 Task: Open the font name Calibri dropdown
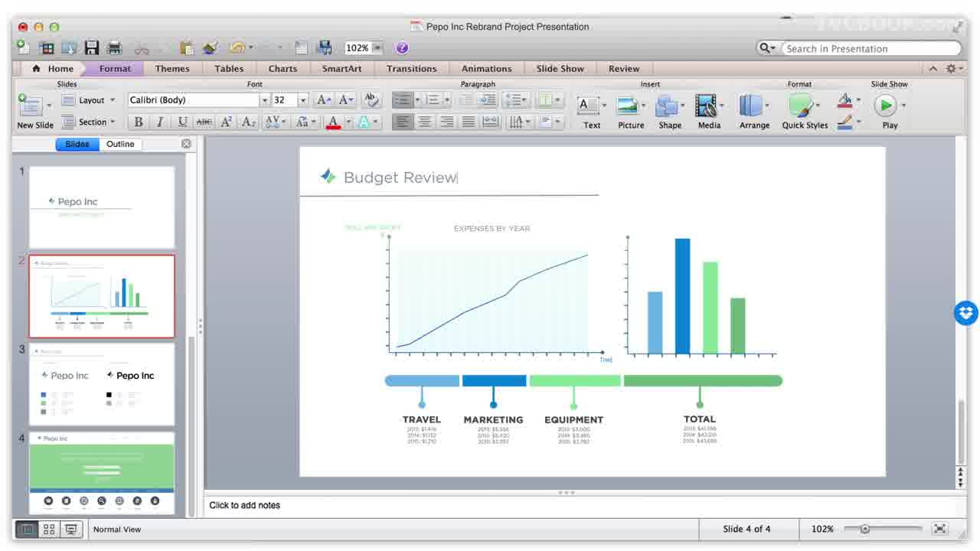click(x=265, y=100)
